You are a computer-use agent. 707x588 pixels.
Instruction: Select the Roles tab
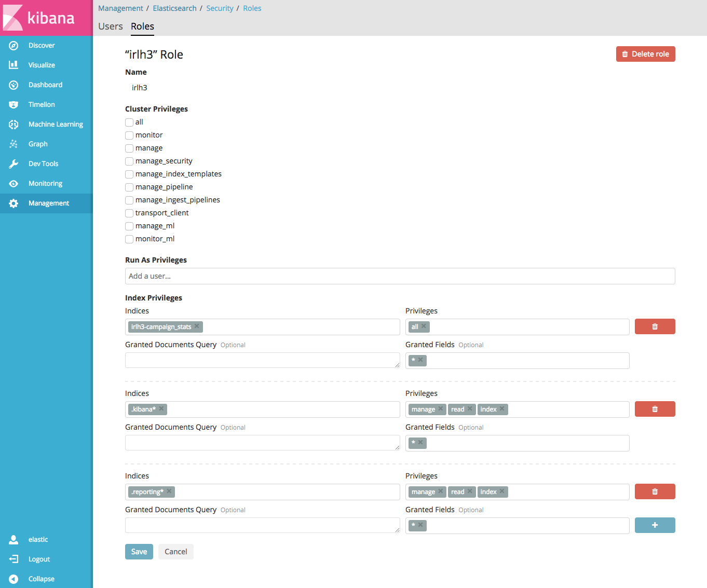[x=142, y=26]
